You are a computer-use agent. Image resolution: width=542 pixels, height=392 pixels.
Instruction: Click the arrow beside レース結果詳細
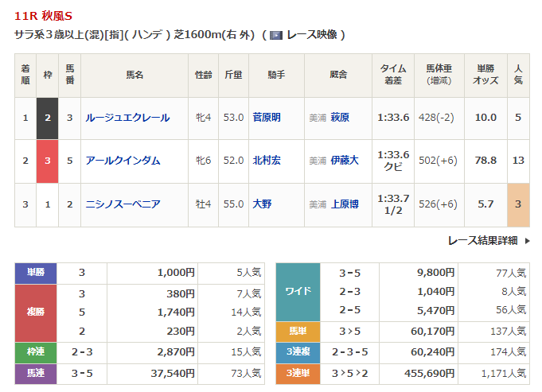coord(527,240)
